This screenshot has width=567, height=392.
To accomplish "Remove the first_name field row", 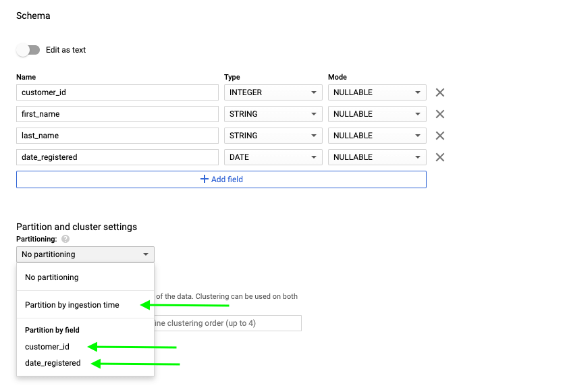I will point(439,114).
